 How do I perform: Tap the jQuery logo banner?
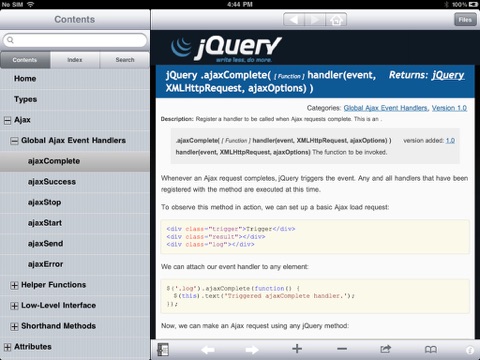coord(226,49)
